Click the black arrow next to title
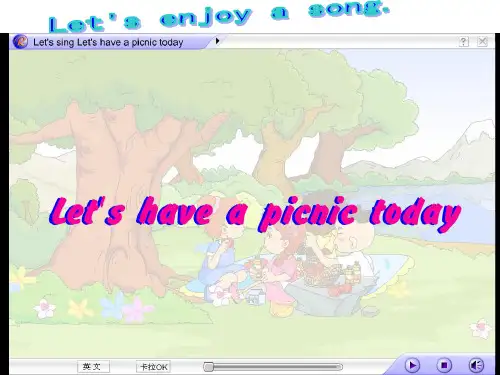 (x=217, y=41)
